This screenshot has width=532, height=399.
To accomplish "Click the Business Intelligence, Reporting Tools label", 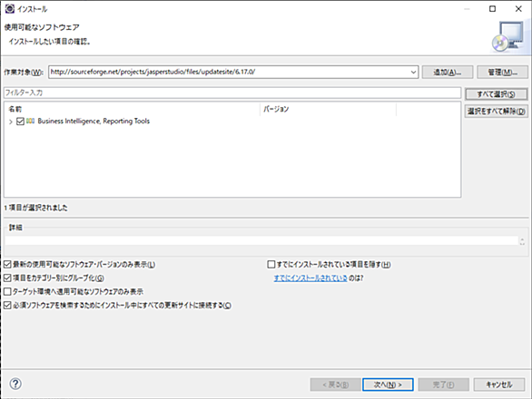I will pyautogui.click(x=94, y=121).
